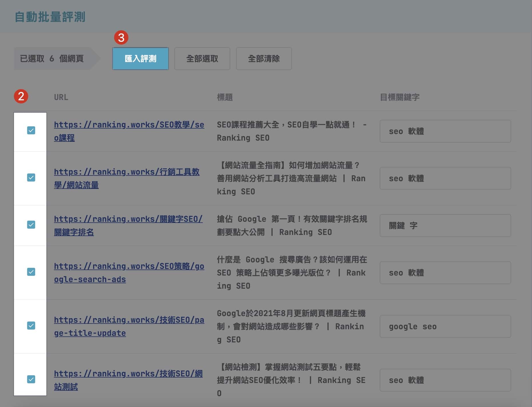Uncheck the 網站流量 URL row checkbox
The height and width of the screenshot is (407, 532).
click(x=31, y=177)
